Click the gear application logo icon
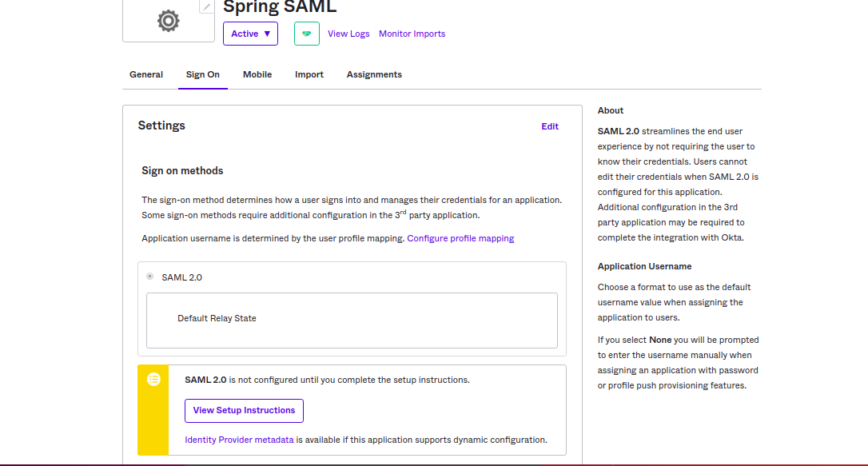Viewport: 868px width, 466px height. pos(167,22)
